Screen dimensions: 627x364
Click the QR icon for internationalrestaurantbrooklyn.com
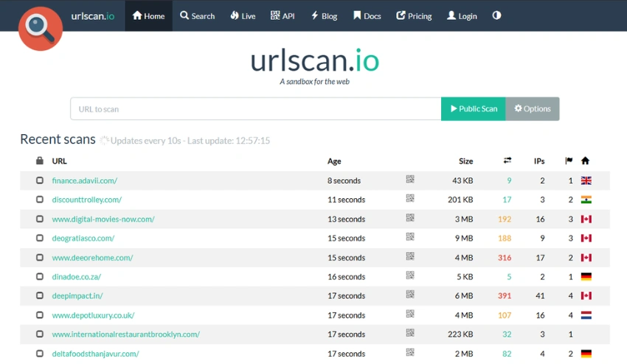coord(410,332)
